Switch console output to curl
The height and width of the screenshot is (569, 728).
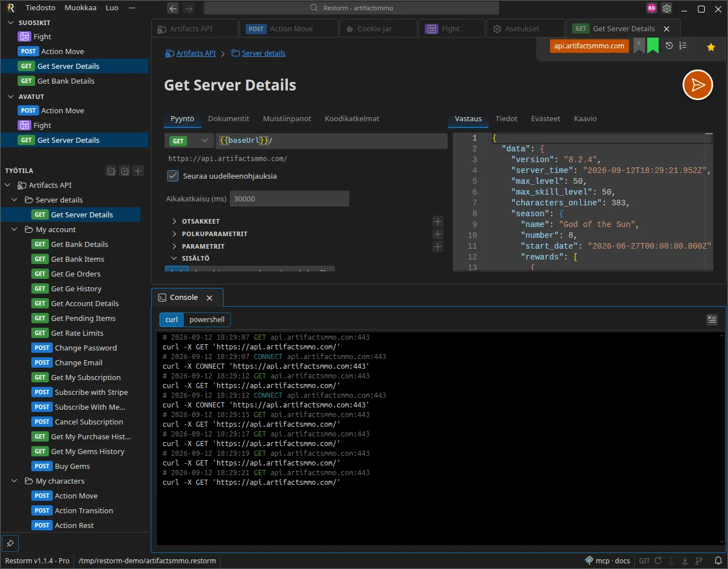pos(172,320)
